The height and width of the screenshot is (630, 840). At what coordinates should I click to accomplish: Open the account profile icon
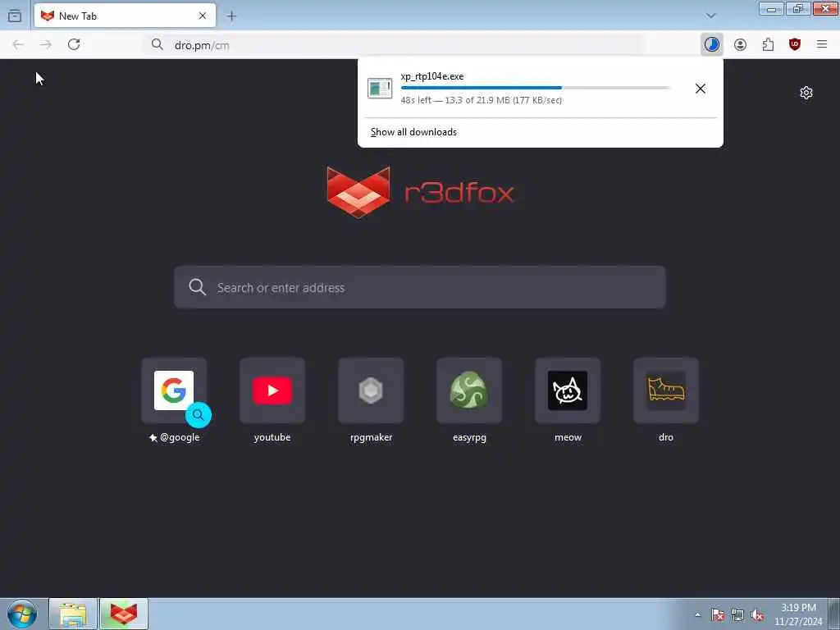(x=741, y=45)
